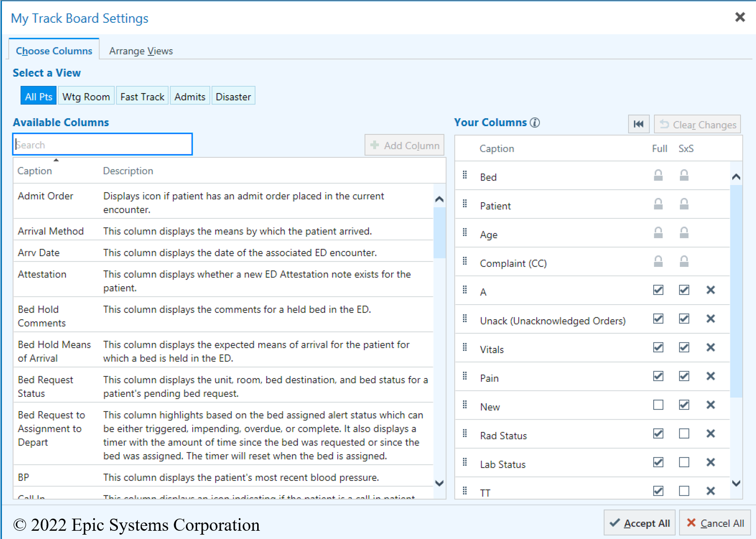Remove the Pain column using X icon

(x=710, y=376)
